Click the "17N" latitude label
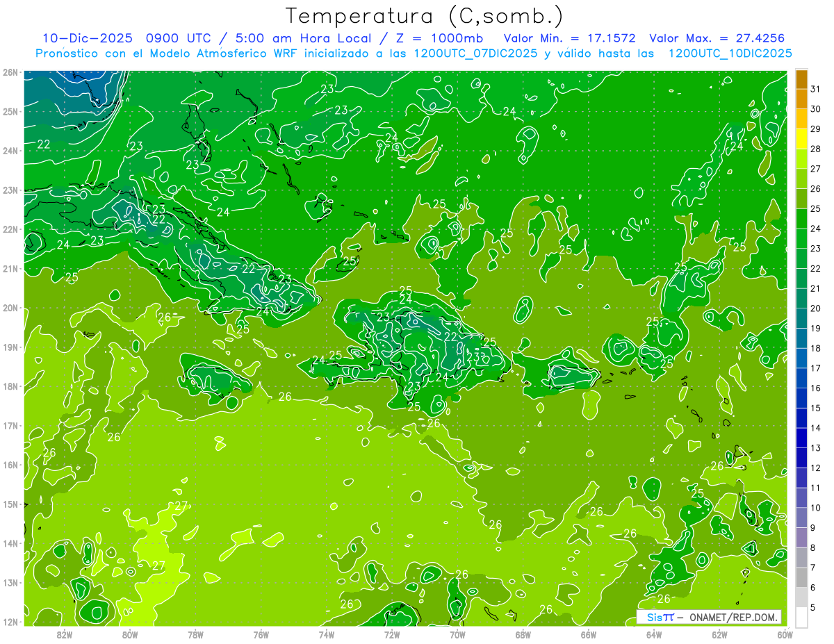The height and width of the screenshot is (644, 834). 10,425
